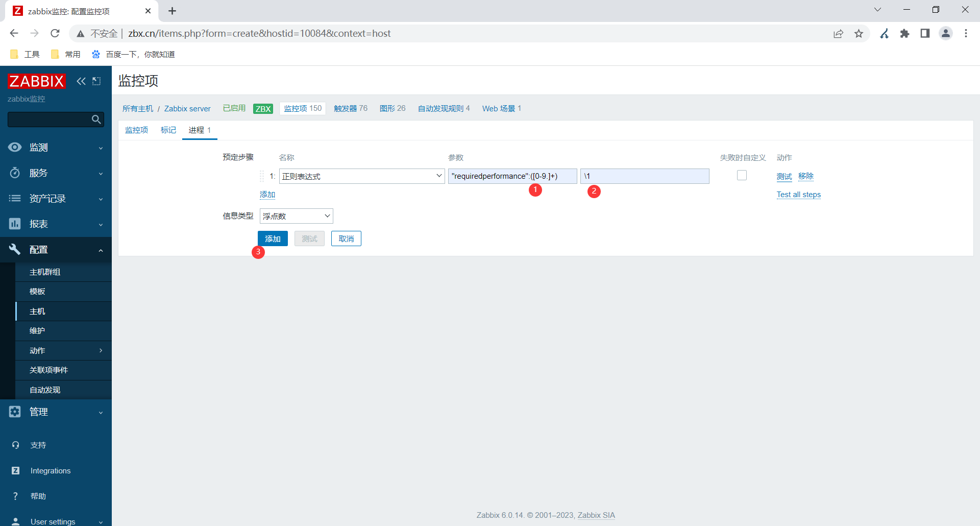Open the Chrome three-dot menu
The height and width of the screenshot is (526, 980).
click(966, 34)
